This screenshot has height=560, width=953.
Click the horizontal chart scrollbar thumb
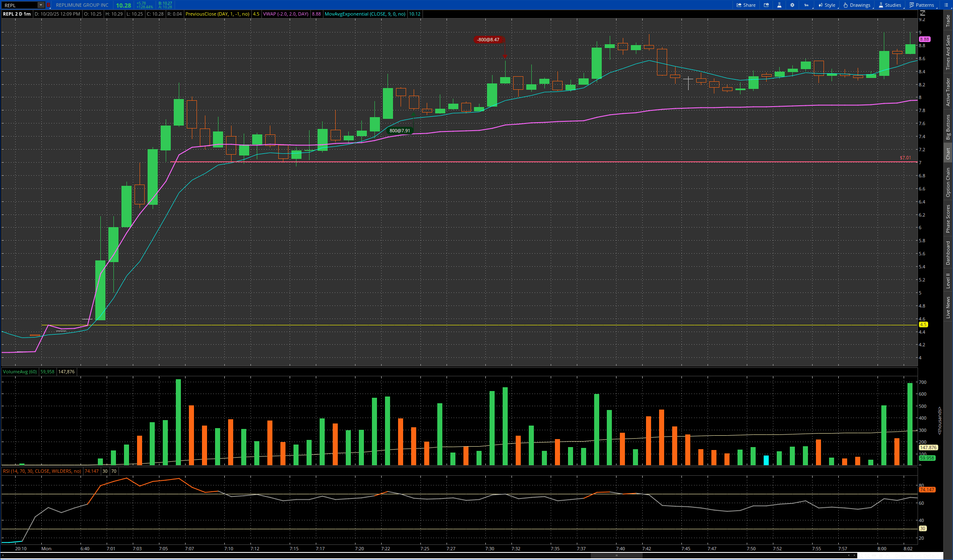coord(616,555)
